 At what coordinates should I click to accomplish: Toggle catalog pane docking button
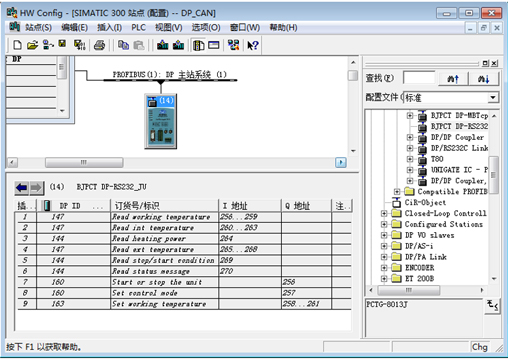(485, 63)
